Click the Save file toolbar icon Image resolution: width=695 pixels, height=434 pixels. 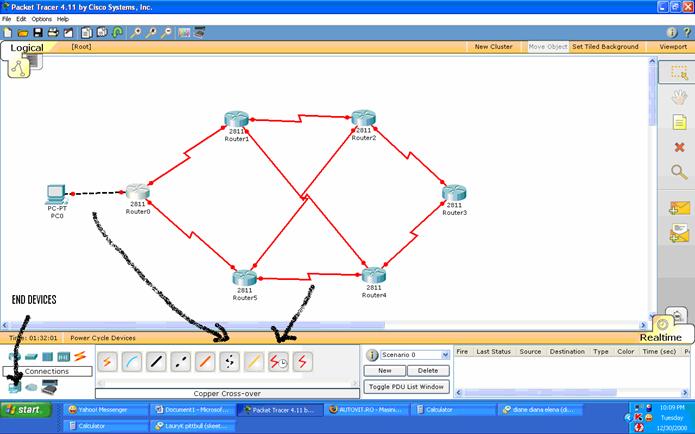pyautogui.click(x=39, y=32)
